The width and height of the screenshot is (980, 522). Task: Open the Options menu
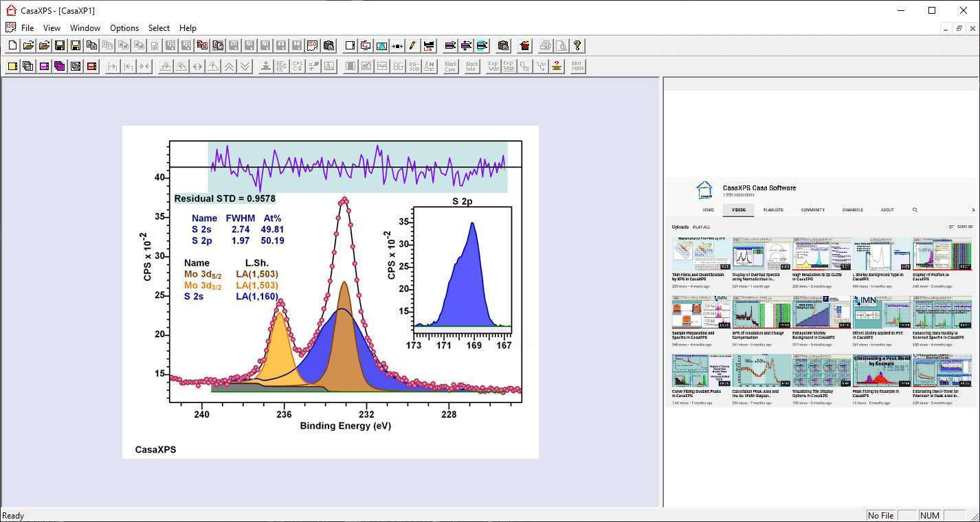(124, 28)
